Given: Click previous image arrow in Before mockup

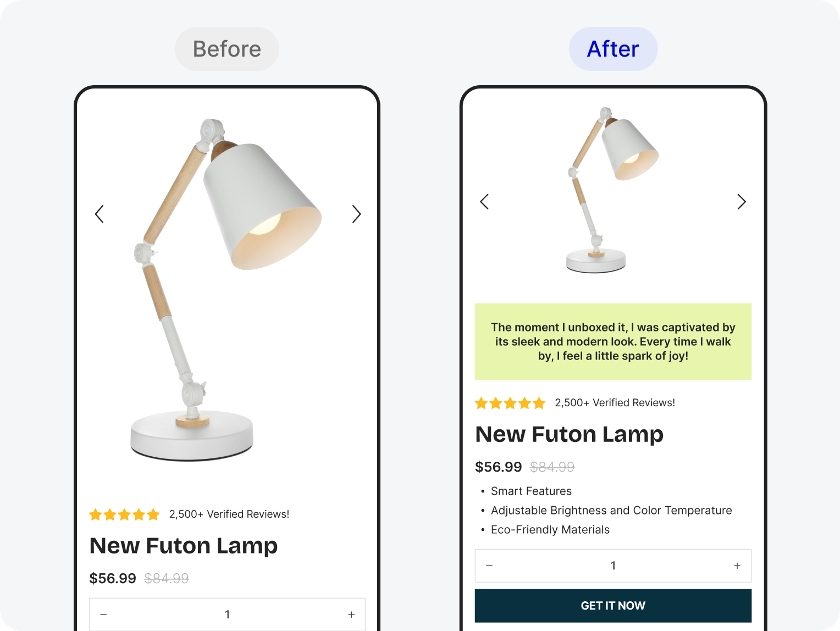Looking at the screenshot, I should click(x=100, y=214).
